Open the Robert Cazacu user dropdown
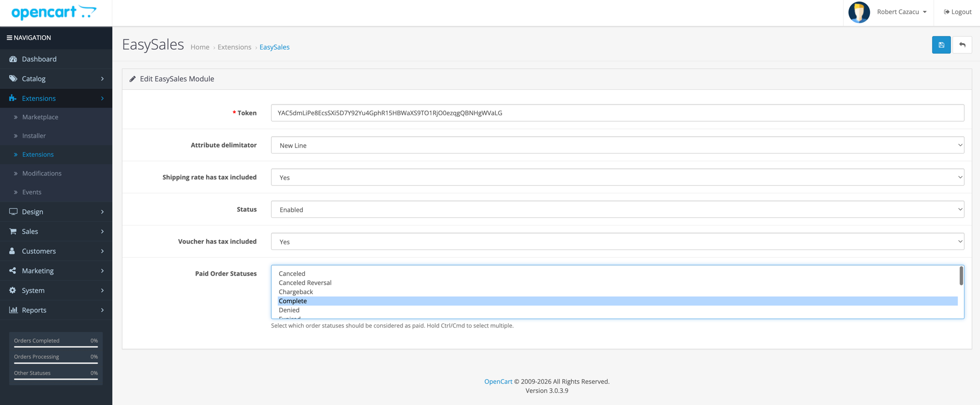 (902, 12)
